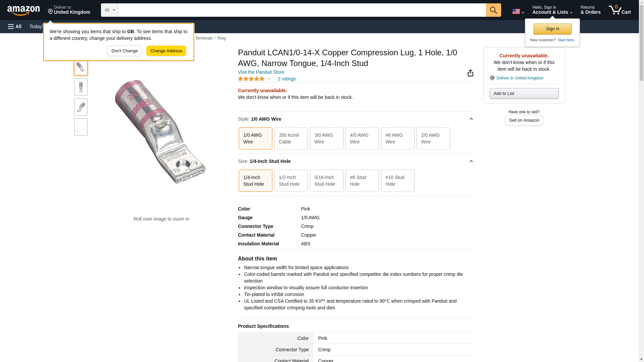Click the US flag language selector
644x362 pixels.
coord(518,11)
